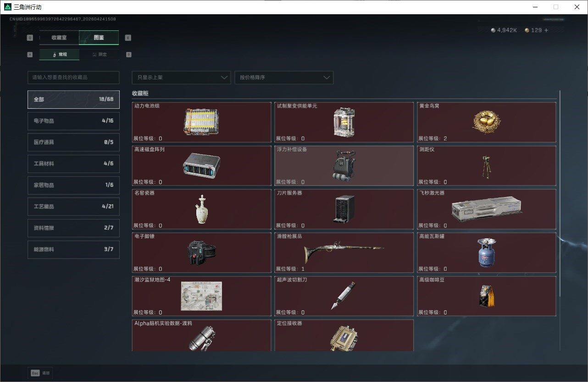Click the Esc 返回 back button
The width and height of the screenshot is (588, 382).
[x=40, y=373]
